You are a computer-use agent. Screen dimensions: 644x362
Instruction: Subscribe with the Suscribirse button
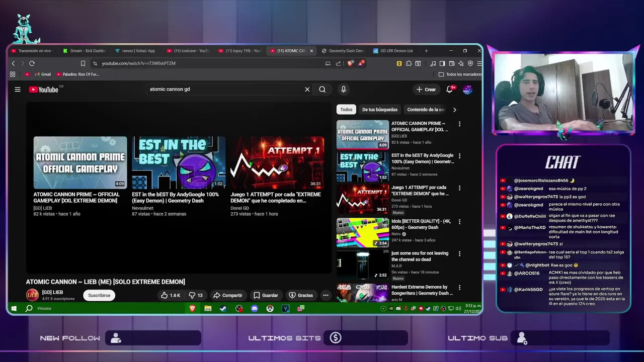tap(99, 295)
